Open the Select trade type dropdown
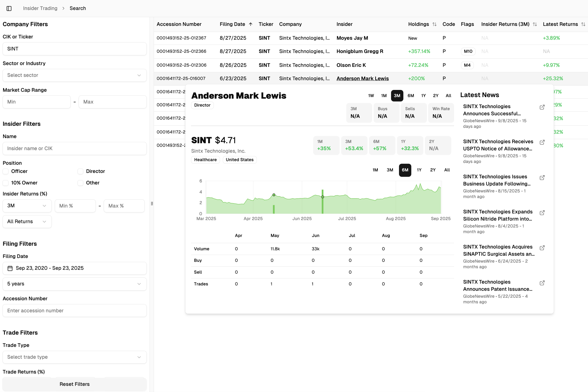This screenshot has width=588, height=392. click(75, 357)
